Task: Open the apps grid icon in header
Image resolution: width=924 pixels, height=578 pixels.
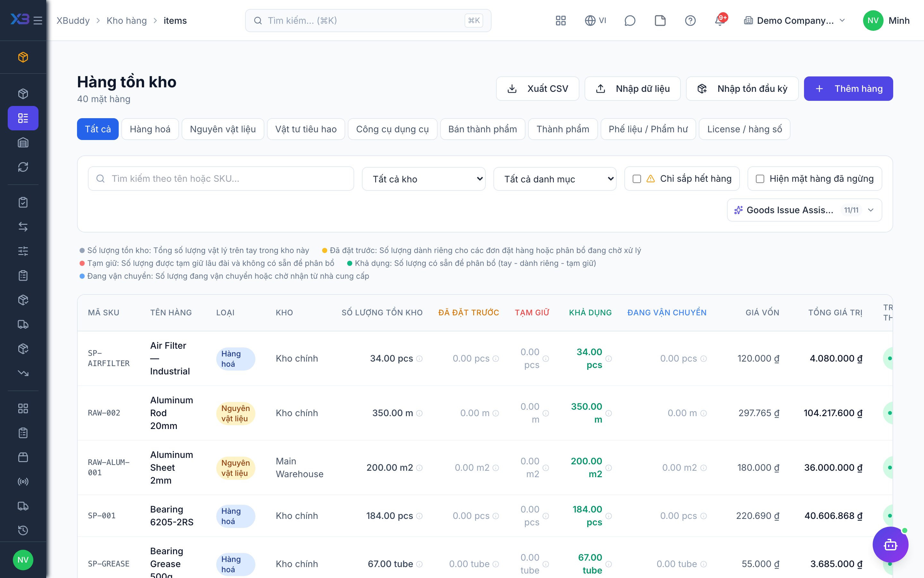Action: tap(560, 21)
